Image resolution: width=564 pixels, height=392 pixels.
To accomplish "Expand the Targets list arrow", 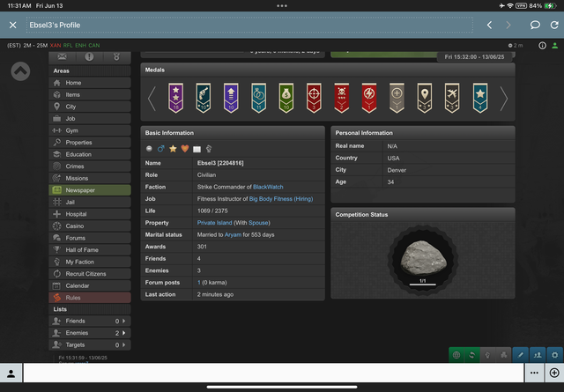I will click(x=123, y=344).
